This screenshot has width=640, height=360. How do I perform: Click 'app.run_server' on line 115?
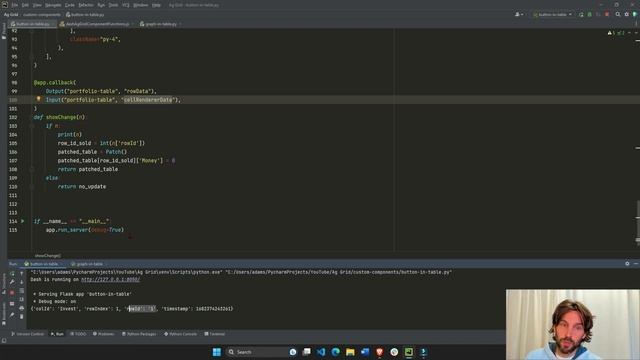67,230
